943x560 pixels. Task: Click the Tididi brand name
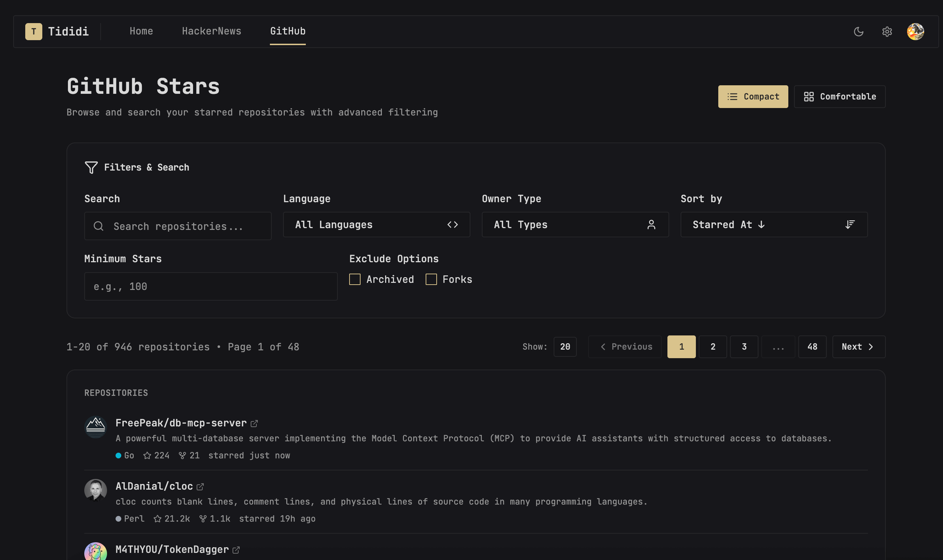point(68,32)
